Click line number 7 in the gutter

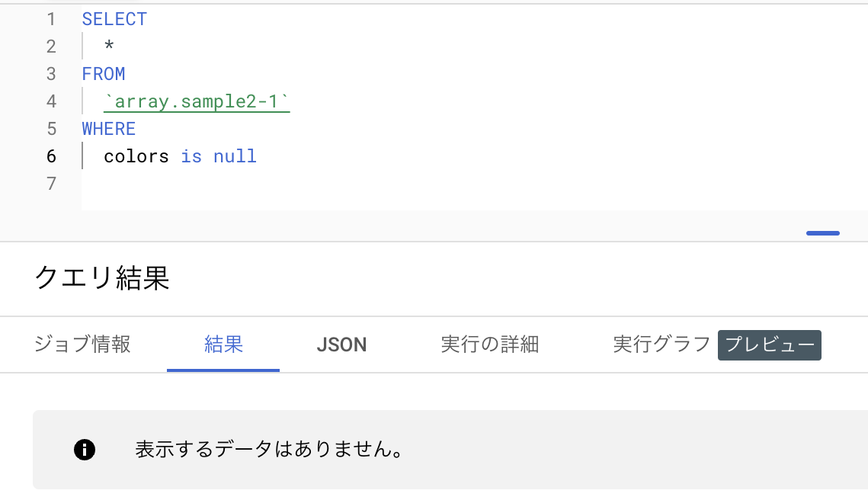[52, 184]
